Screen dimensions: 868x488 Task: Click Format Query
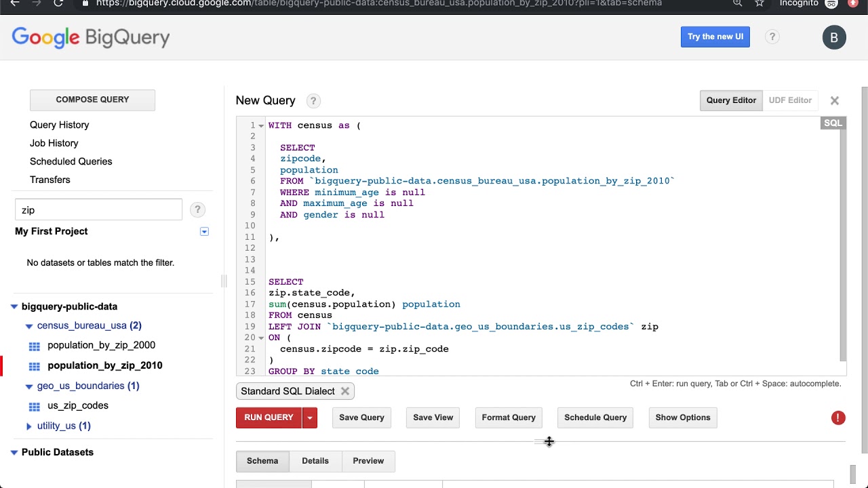[x=509, y=418]
